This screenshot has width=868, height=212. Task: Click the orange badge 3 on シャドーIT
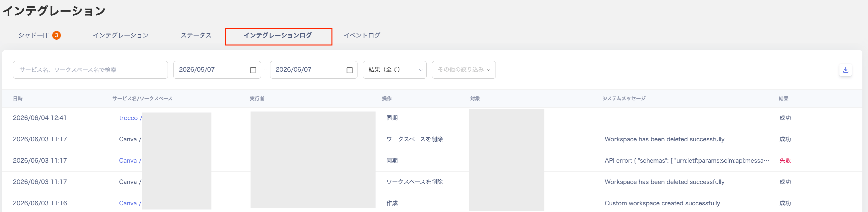[x=56, y=35]
